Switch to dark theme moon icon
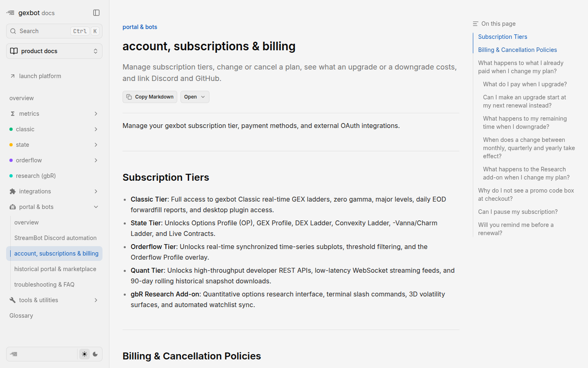588x368 pixels. (x=95, y=354)
